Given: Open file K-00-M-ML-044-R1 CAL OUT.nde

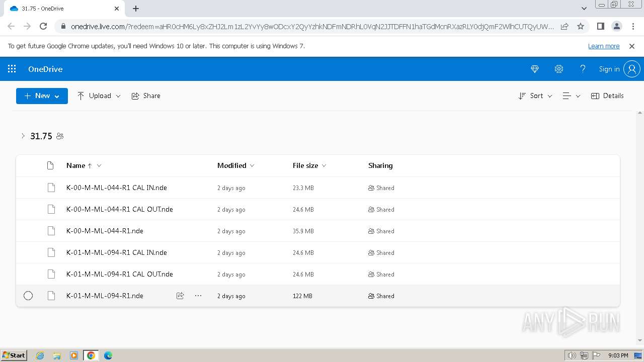Looking at the screenshot, I should click(120, 209).
